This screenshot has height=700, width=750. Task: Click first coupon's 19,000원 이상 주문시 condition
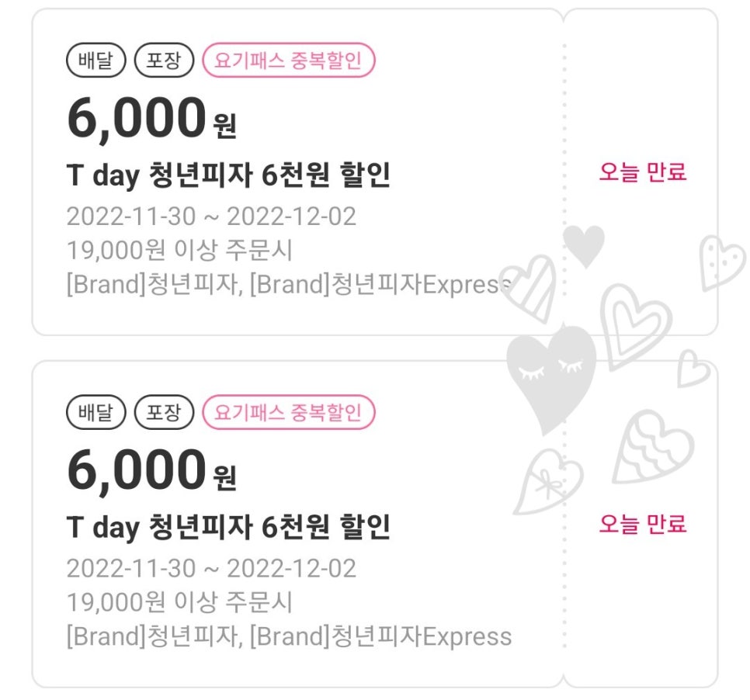(x=179, y=250)
